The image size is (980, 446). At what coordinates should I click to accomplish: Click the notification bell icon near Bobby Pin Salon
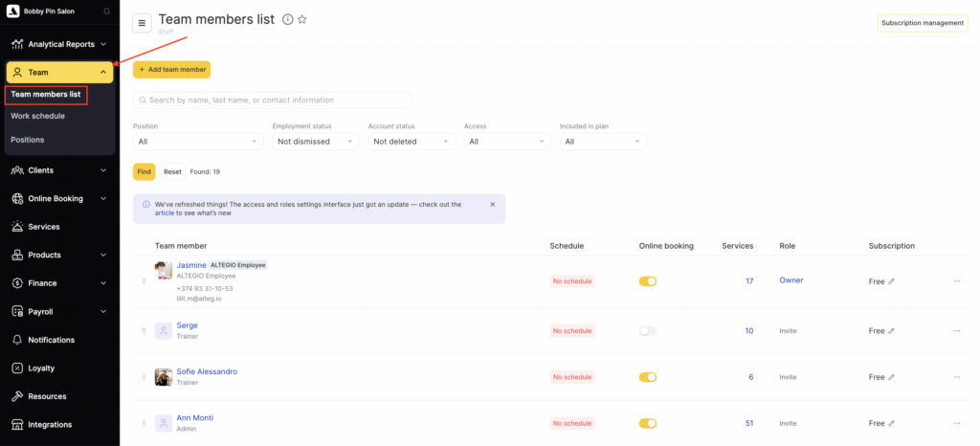(x=105, y=11)
